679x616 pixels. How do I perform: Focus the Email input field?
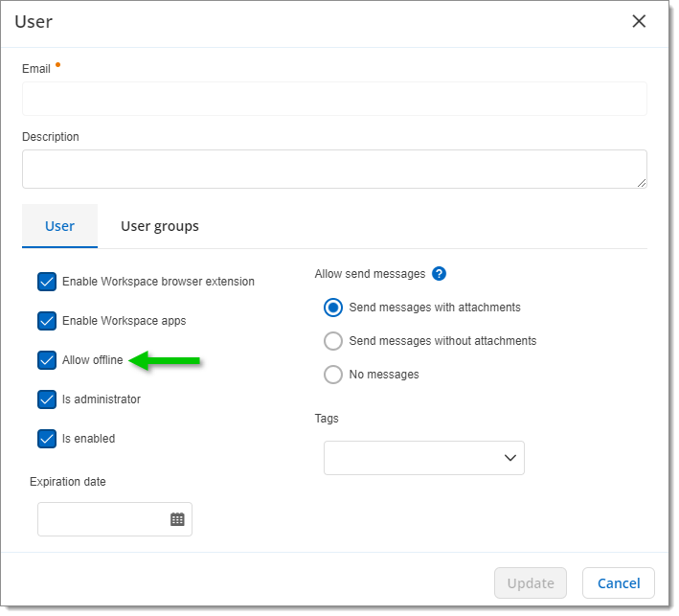click(334, 99)
